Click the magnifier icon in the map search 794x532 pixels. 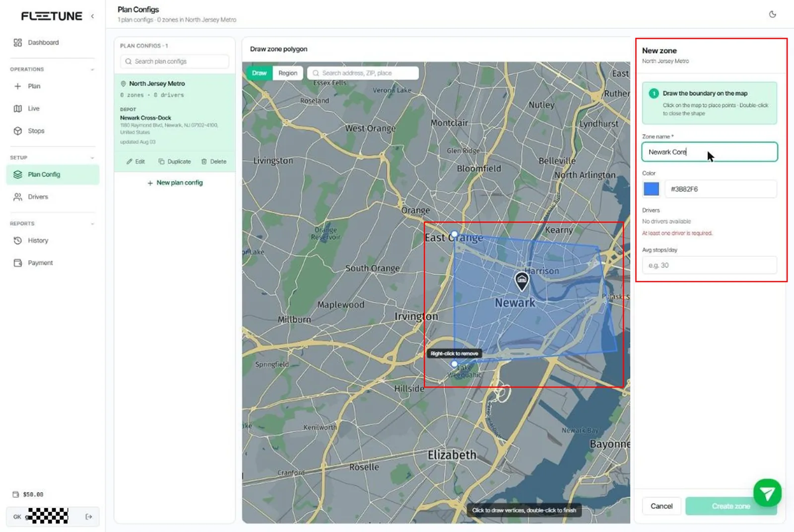pos(316,73)
